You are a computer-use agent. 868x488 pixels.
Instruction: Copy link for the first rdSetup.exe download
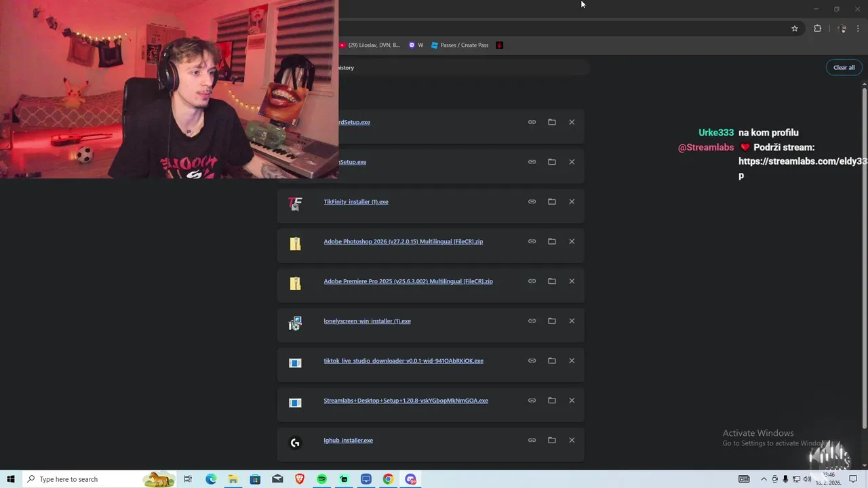tap(532, 122)
